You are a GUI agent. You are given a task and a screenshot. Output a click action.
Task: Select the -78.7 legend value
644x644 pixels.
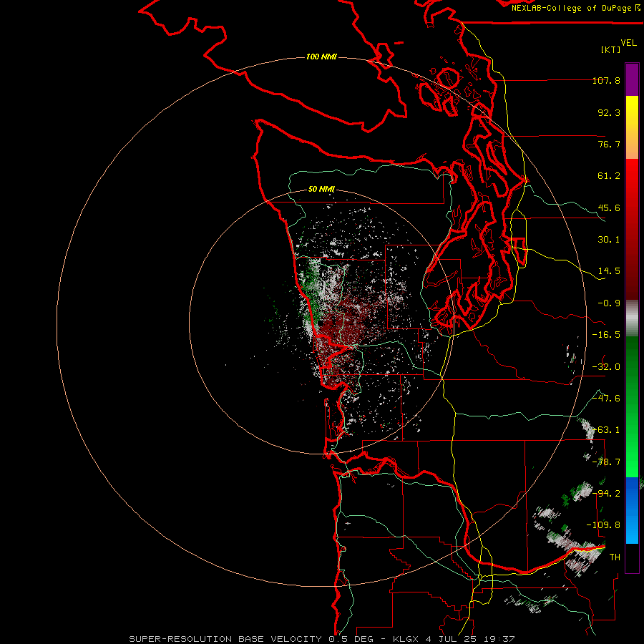click(606, 462)
